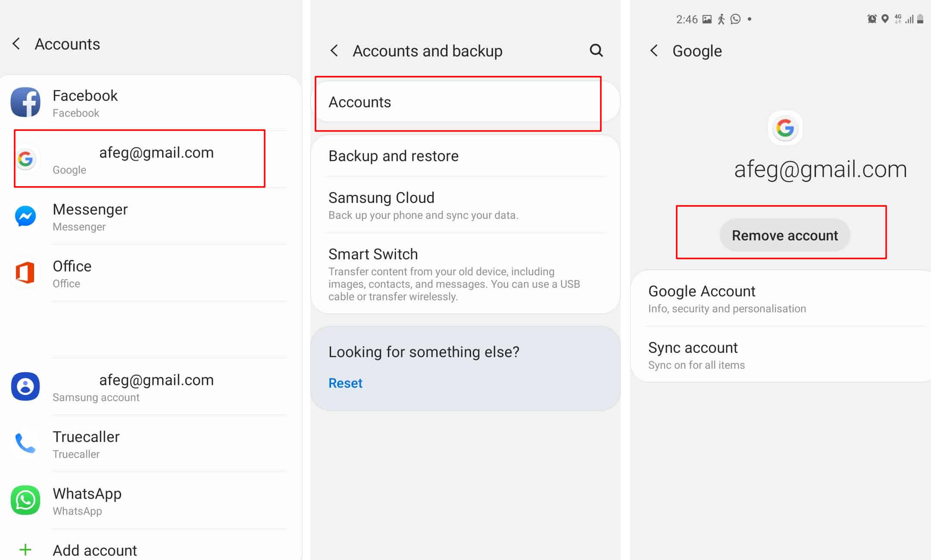Image resolution: width=931 pixels, height=560 pixels.
Task: Select the afeg@gmail.com Samsung account row
Action: coord(151,386)
